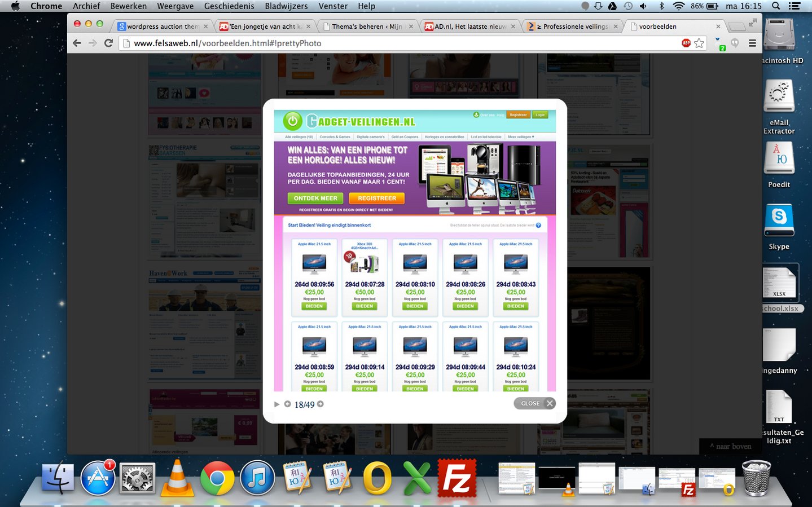Click BIEDEN under the Xbox 360 auction
The width and height of the screenshot is (812, 507).
point(365,306)
